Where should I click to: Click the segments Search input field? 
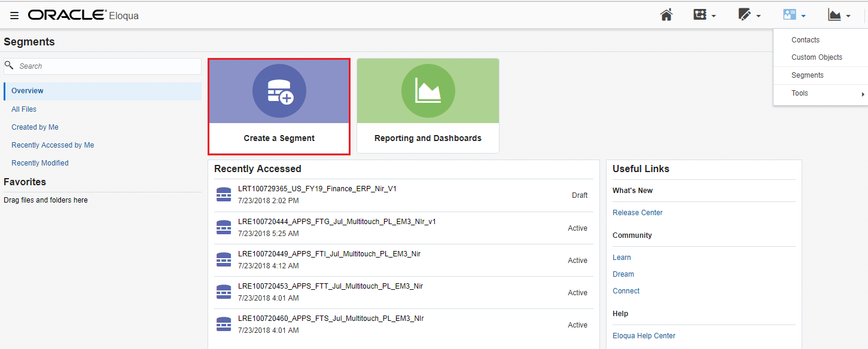pos(108,66)
